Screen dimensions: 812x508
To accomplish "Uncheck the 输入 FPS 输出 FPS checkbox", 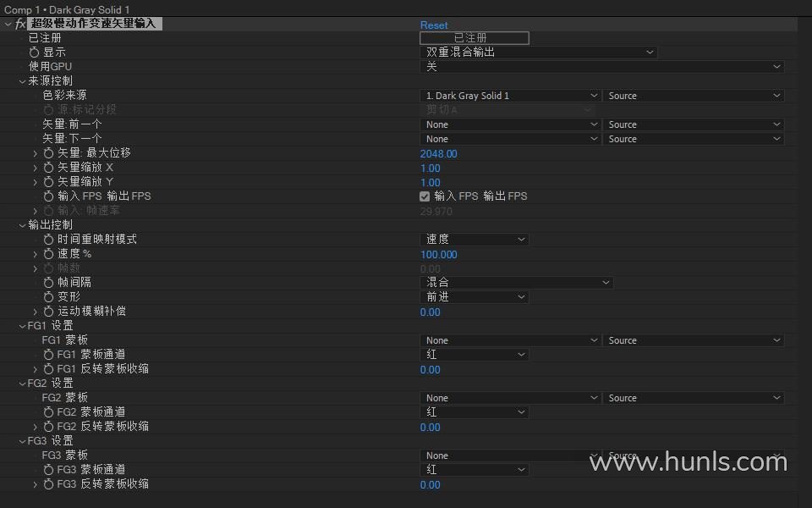I will (x=425, y=196).
